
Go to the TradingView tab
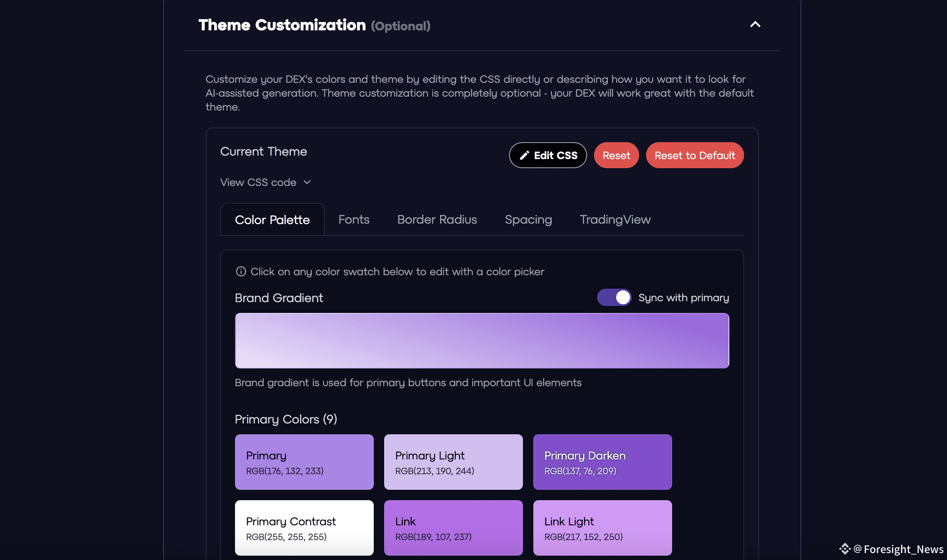pyautogui.click(x=615, y=220)
